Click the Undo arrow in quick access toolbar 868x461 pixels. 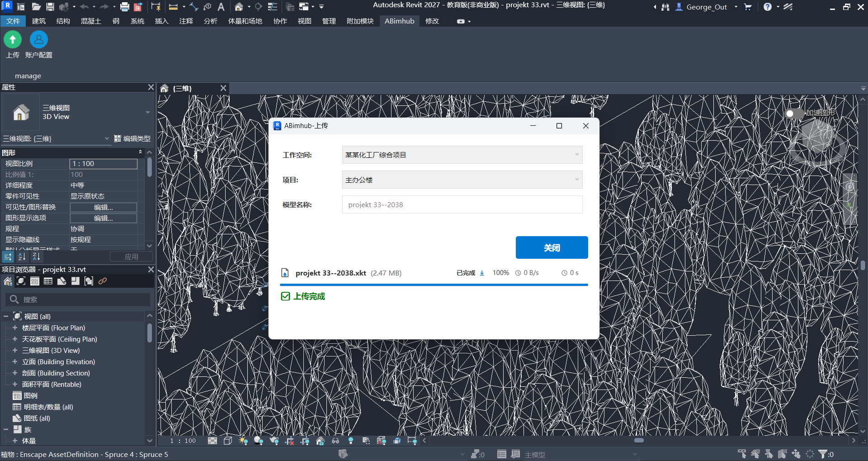(x=84, y=7)
